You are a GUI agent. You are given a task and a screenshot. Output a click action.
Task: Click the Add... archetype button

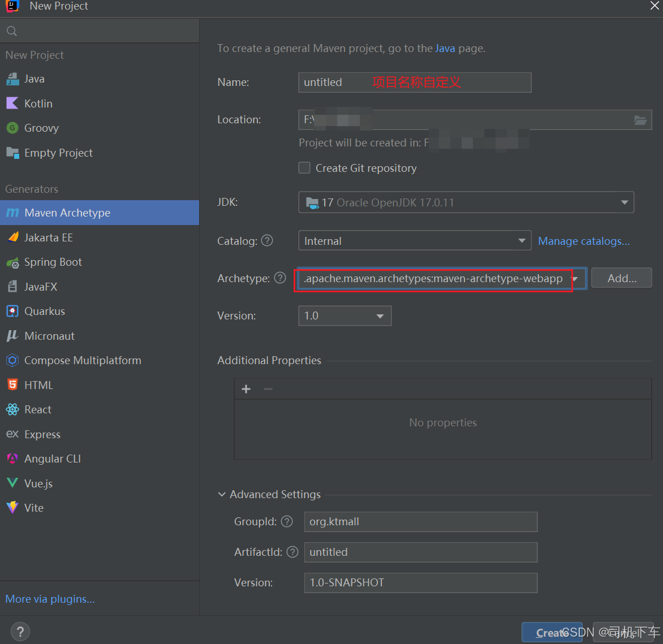pyautogui.click(x=622, y=278)
